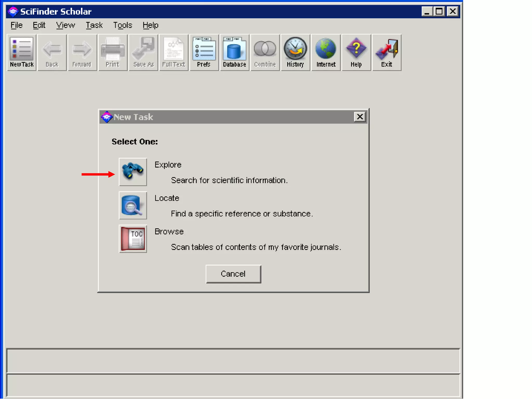Click the New Task toolbar icon

22,52
